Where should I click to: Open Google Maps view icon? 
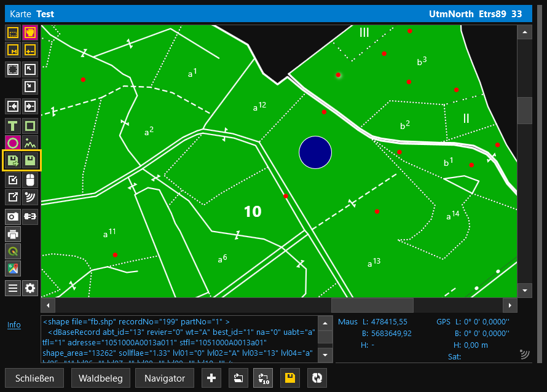pyautogui.click(x=13, y=269)
